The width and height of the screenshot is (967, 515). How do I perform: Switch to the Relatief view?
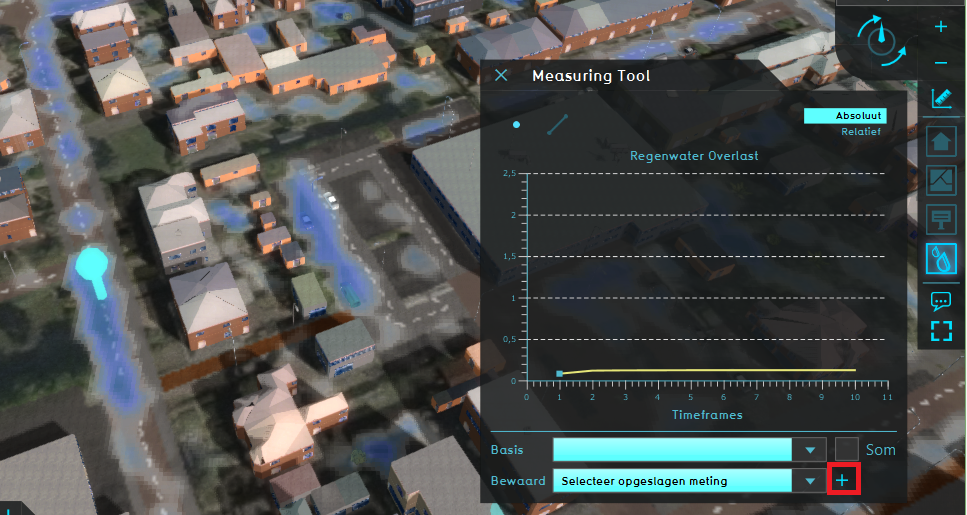pos(860,131)
